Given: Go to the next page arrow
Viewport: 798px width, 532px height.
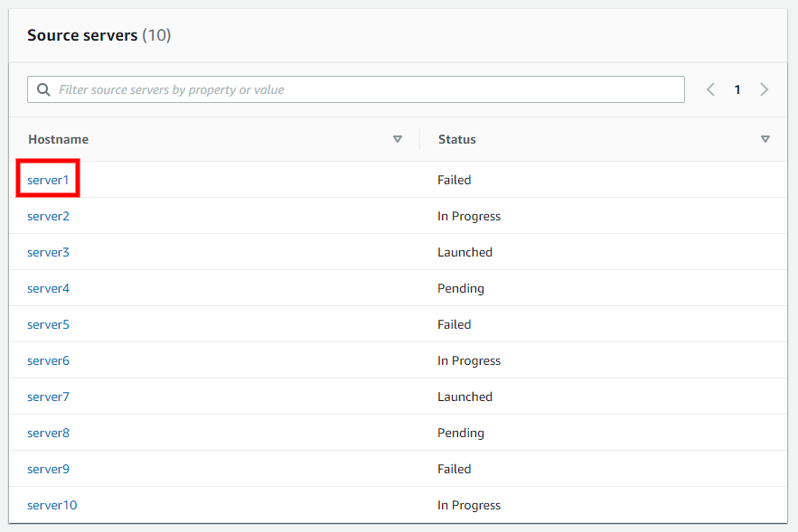Looking at the screenshot, I should coord(764,89).
